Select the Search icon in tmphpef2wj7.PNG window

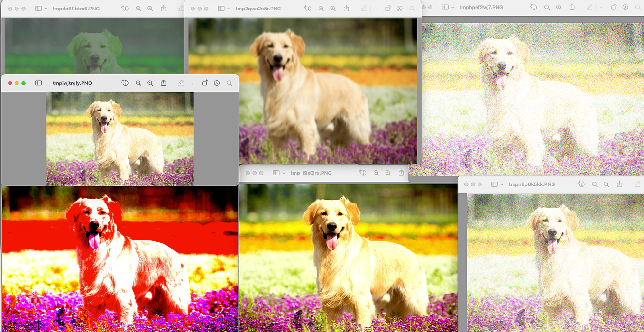tap(637, 7)
